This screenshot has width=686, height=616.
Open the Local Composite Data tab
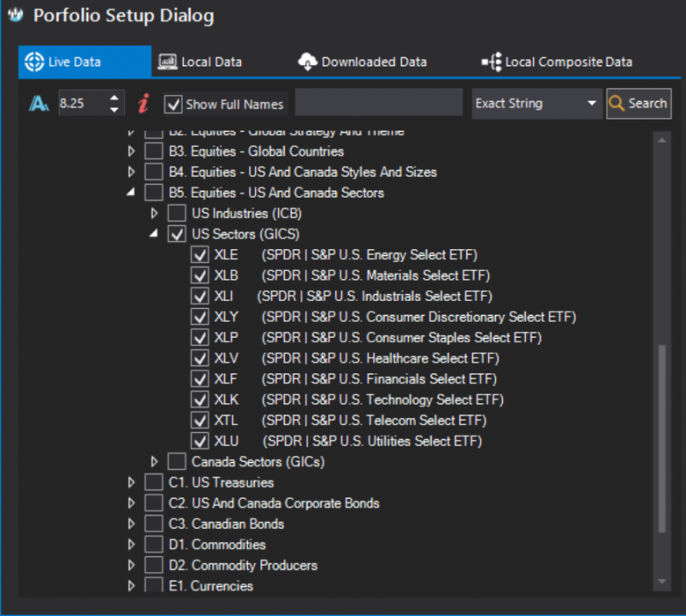pyautogui.click(x=557, y=62)
